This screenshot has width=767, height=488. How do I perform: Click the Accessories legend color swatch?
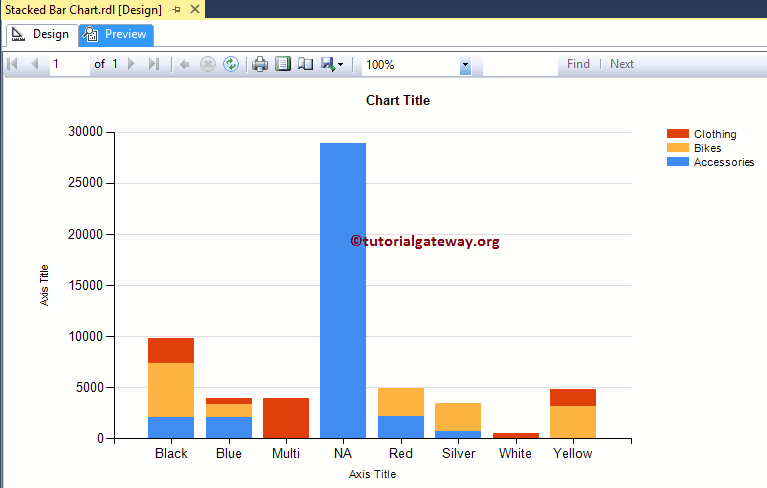pyautogui.click(x=677, y=161)
